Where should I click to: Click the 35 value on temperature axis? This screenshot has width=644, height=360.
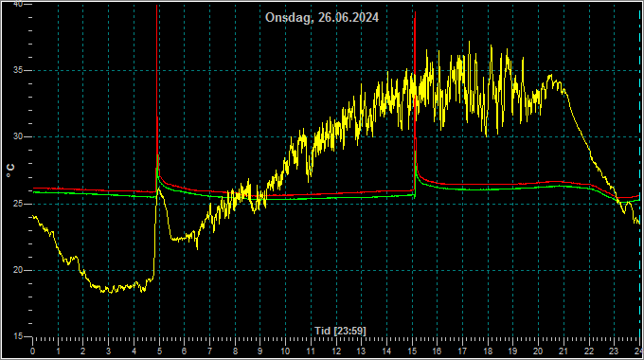[18, 70]
